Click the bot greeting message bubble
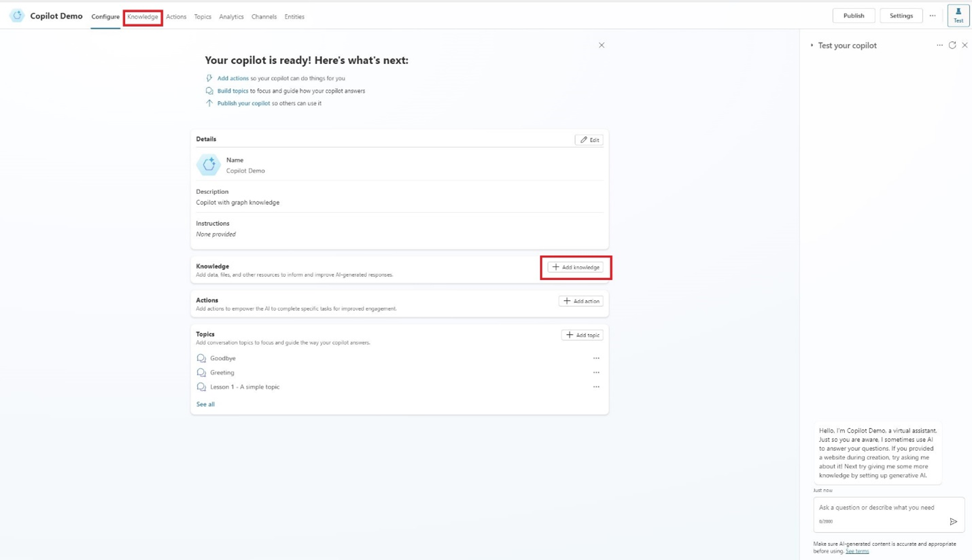 click(x=878, y=453)
